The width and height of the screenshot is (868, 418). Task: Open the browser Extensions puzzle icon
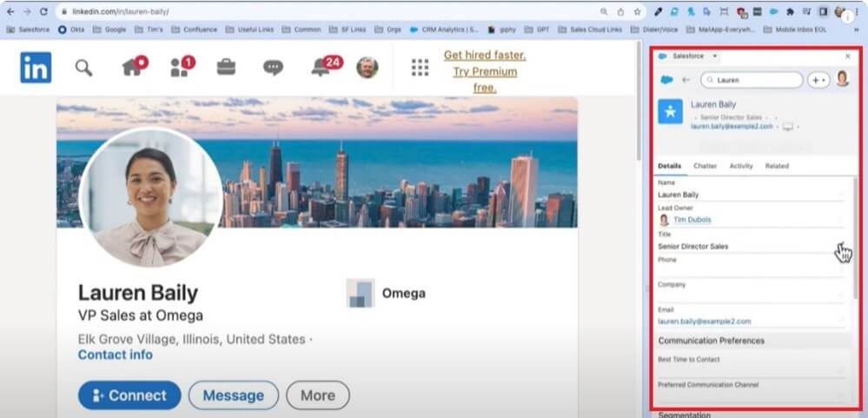pos(790,11)
